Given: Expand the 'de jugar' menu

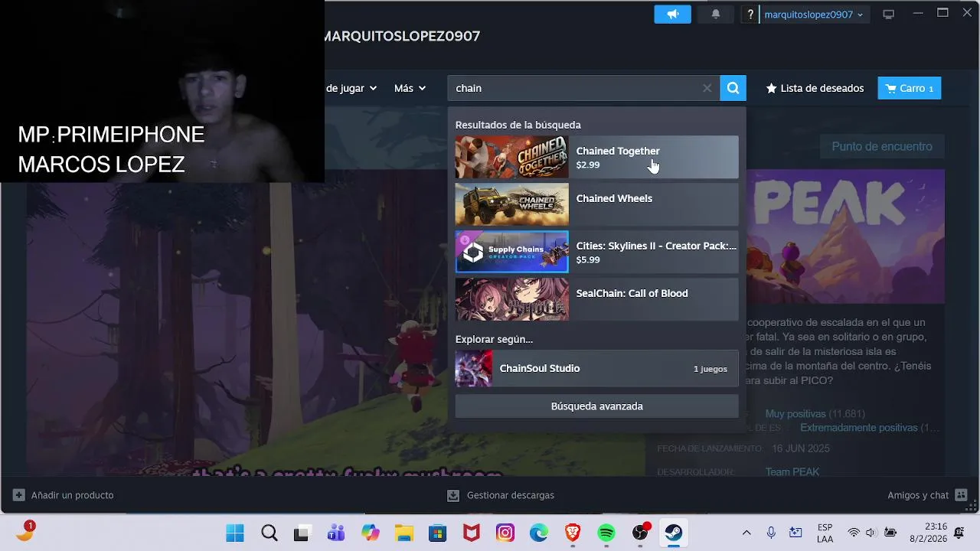Looking at the screenshot, I should click(351, 88).
